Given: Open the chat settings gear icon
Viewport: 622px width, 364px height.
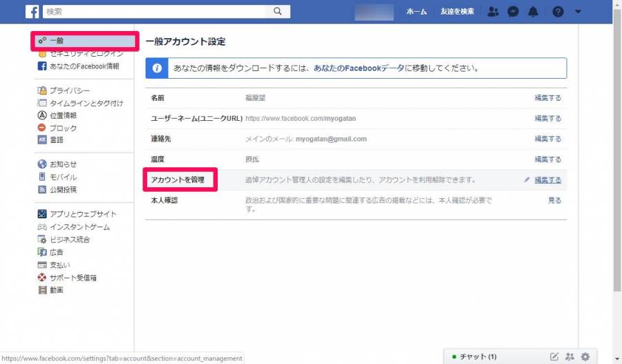Looking at the screenshot, I should [585, 356].
